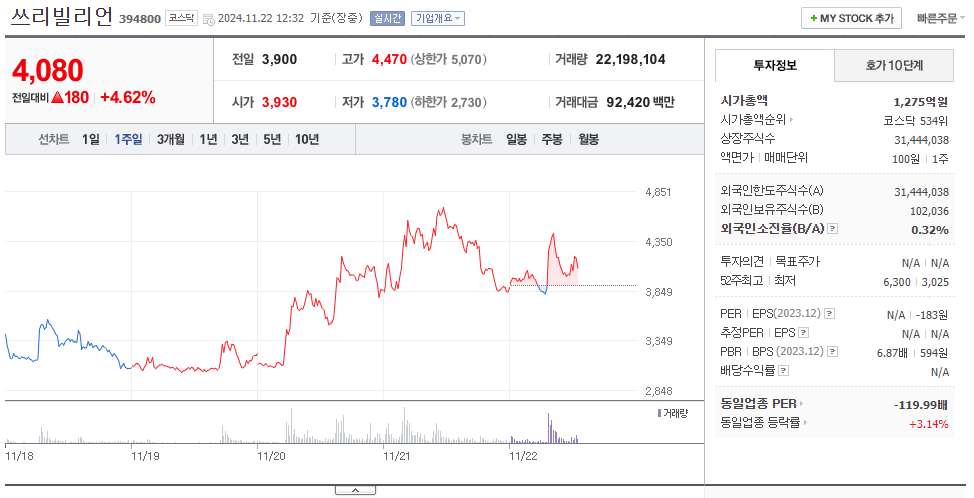Click the 외국인소진율 value 0.32%
Screen dimensions: 974x498
click(930, 230)
